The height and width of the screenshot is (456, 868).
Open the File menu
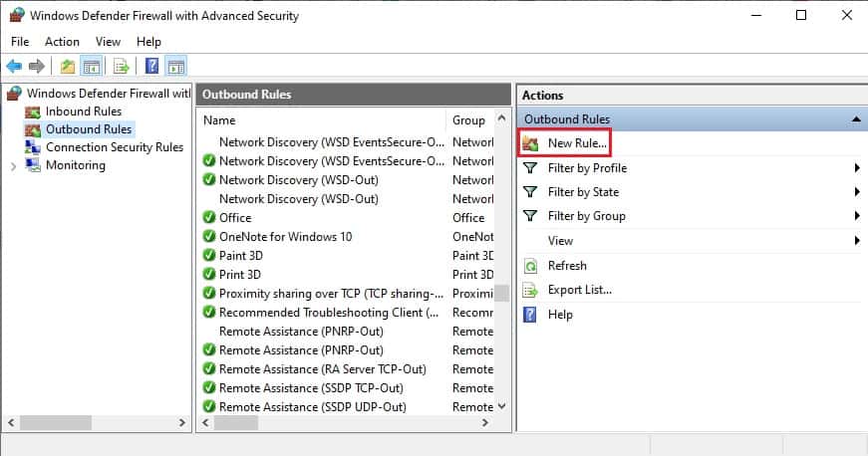(x=20, y=42)
